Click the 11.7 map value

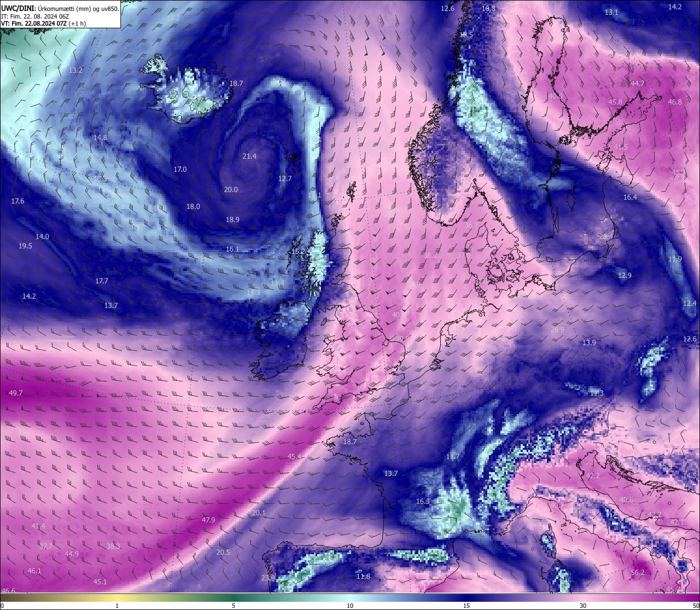point(452,456)
